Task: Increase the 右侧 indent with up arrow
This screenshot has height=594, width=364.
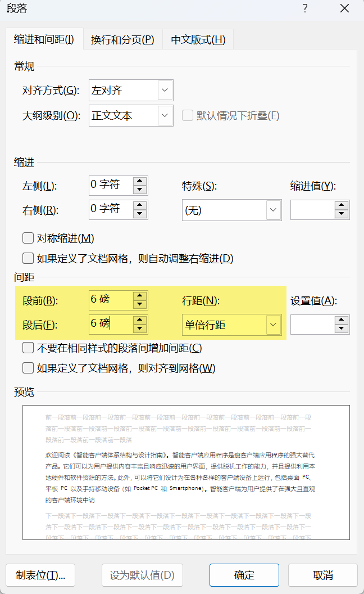Action: tap(140, 205)
